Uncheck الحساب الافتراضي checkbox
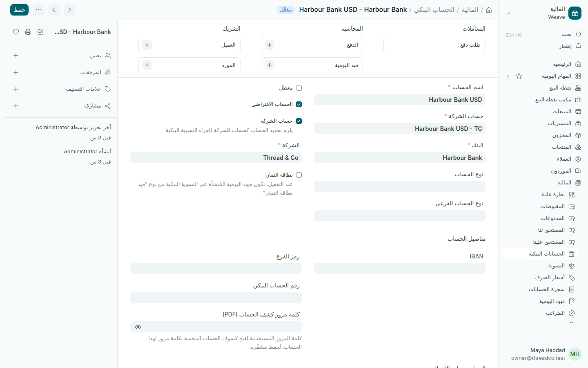This screenshot has height=368, width=588. point(299,104)
